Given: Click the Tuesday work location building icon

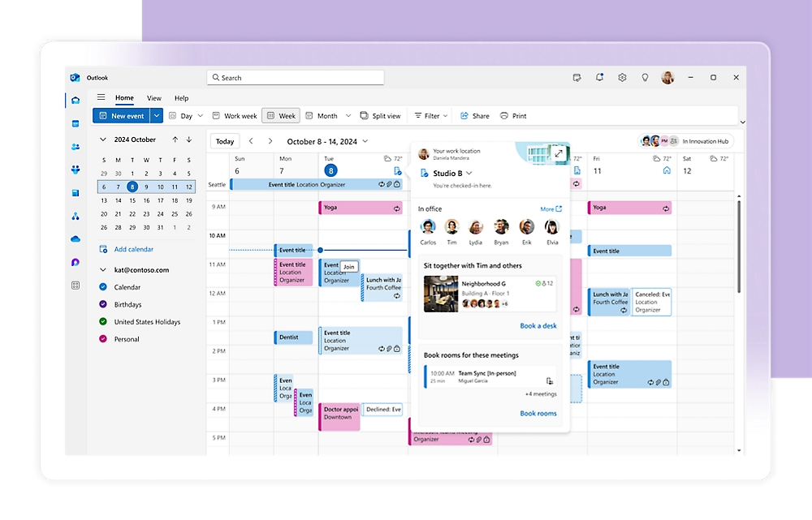Looking at the screenshot, I should (397, 171).
